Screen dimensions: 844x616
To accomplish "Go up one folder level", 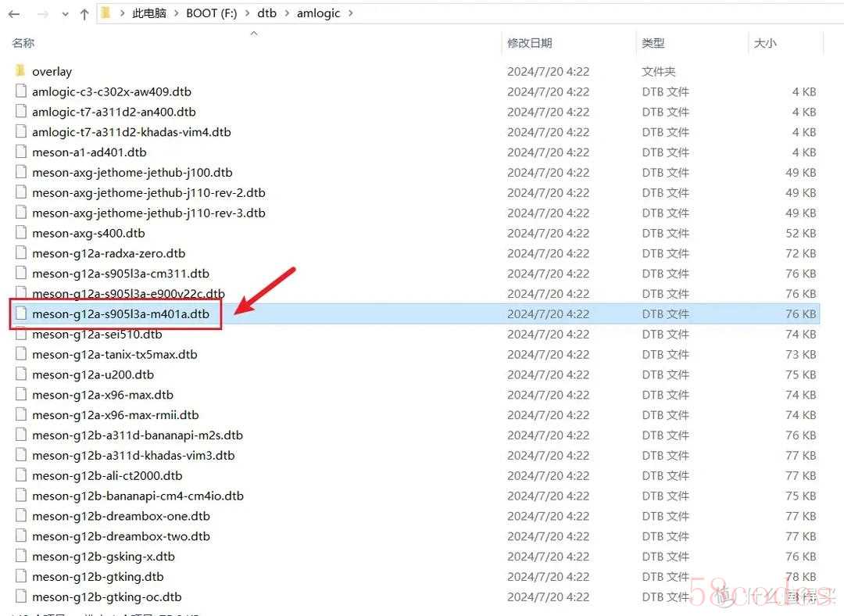I will point(84,14).
